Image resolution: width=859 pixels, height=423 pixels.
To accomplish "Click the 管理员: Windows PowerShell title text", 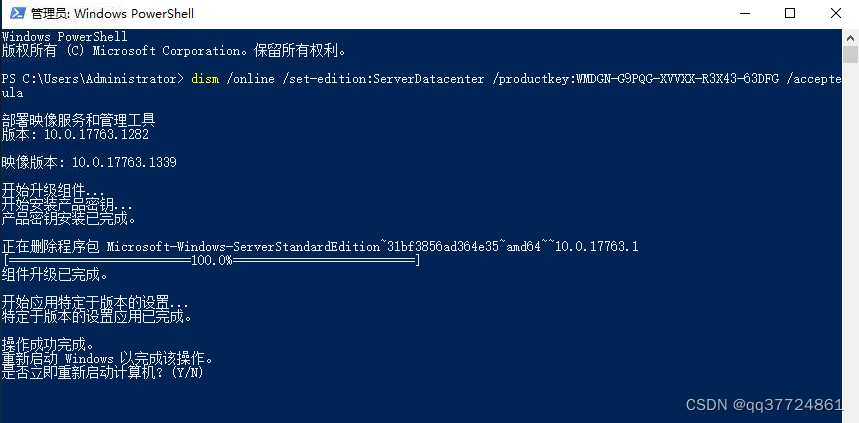I will pos(112,14).
